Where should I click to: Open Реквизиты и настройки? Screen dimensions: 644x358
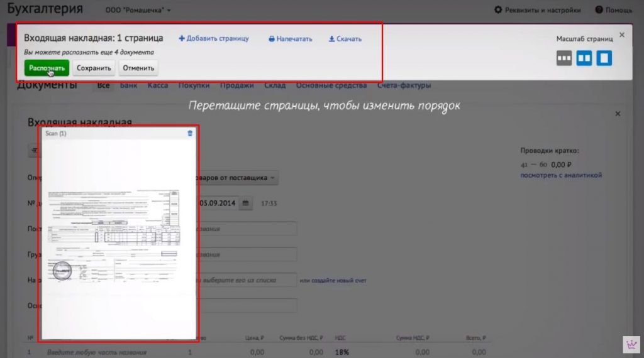pos(538,10)
